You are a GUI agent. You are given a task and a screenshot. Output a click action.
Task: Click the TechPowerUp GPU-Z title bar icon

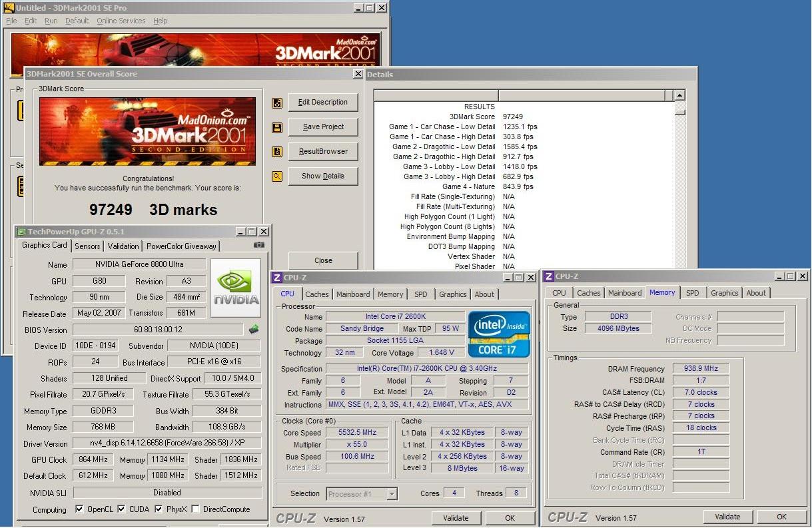21,232
